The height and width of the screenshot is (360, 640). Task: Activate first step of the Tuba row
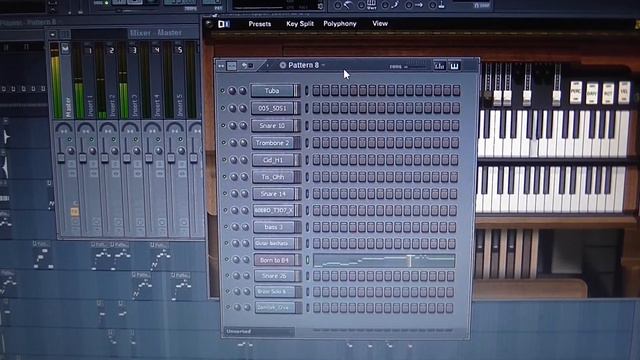pos(316,91)
